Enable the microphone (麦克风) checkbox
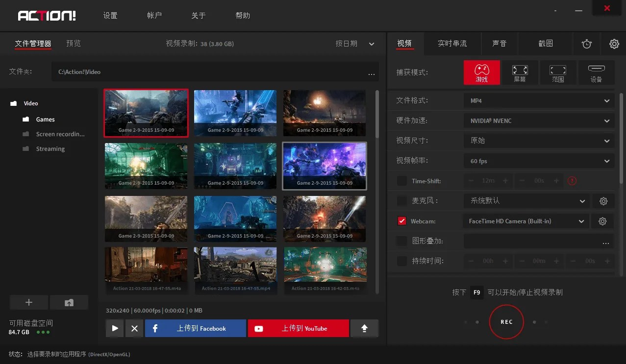This screenshot has width=626, height=364. pos(402,201)
